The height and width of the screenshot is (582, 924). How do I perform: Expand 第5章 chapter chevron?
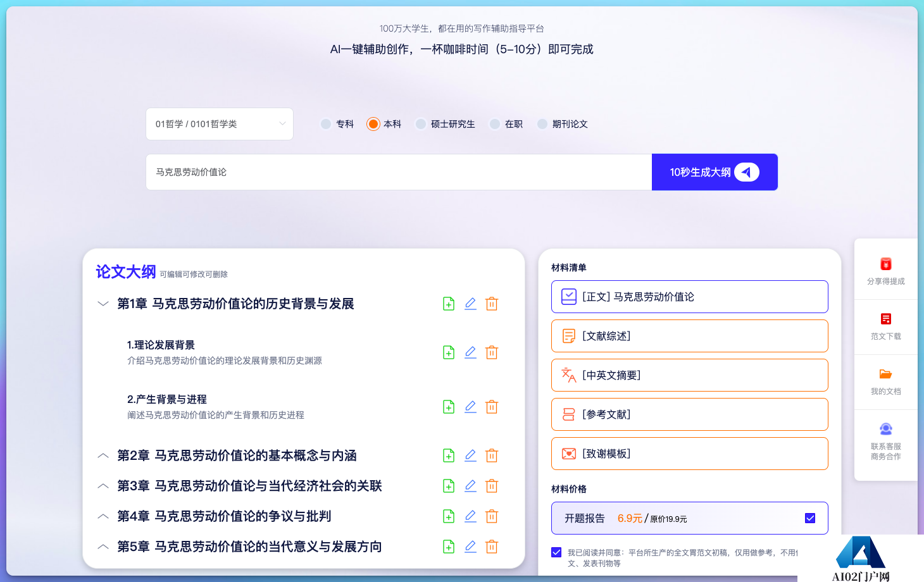[103, 547]
